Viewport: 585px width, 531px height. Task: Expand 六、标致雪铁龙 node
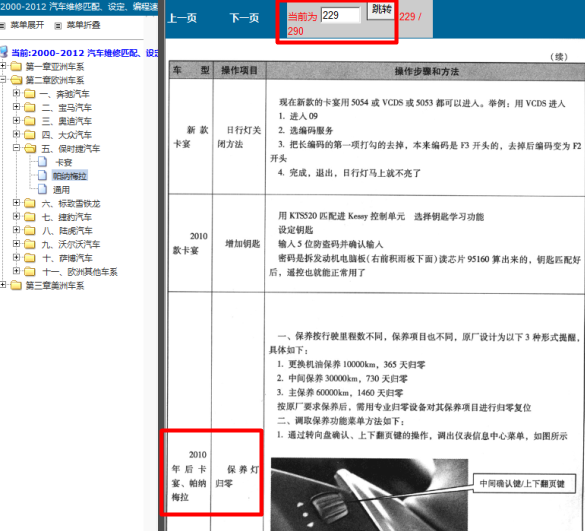point(16,203)
